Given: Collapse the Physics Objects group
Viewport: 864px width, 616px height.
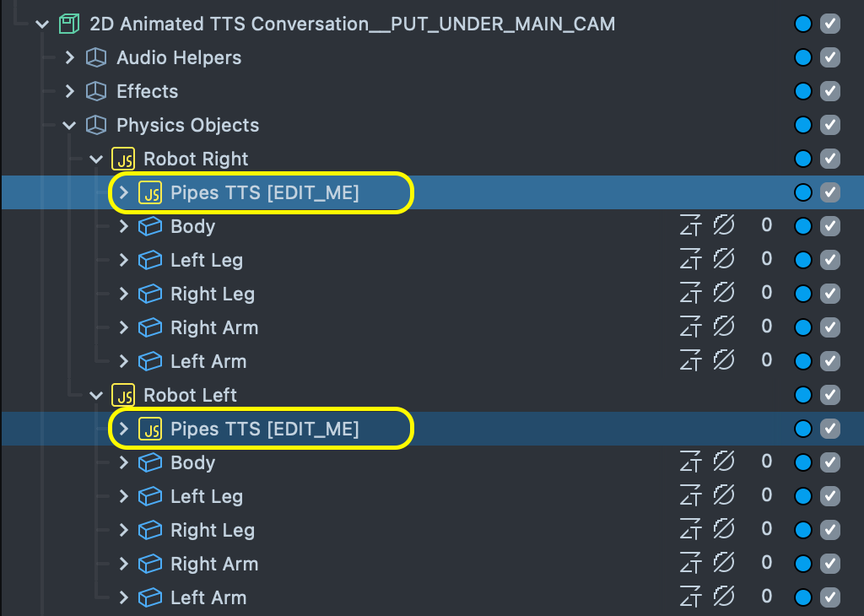Looking at the screenshot, I should pyautogui.click(x=70, y=125).
